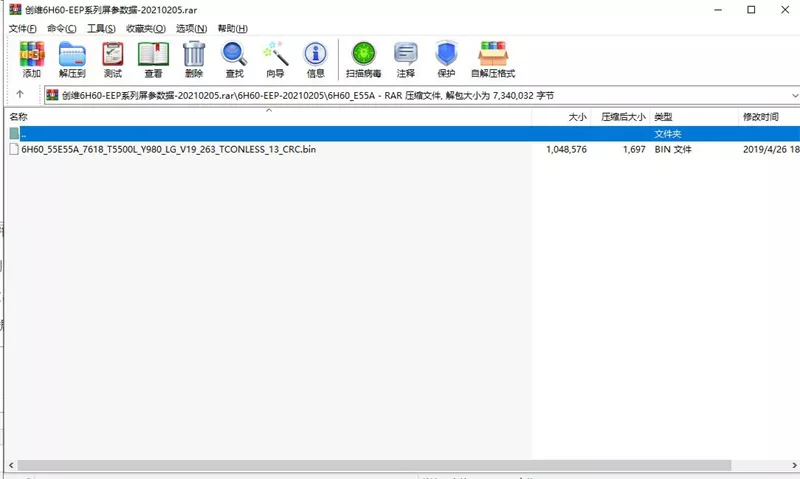The width and height of the screenshot is (800, 479).
Task: Open the 工具(S) menu
Action: click(101, 29)
